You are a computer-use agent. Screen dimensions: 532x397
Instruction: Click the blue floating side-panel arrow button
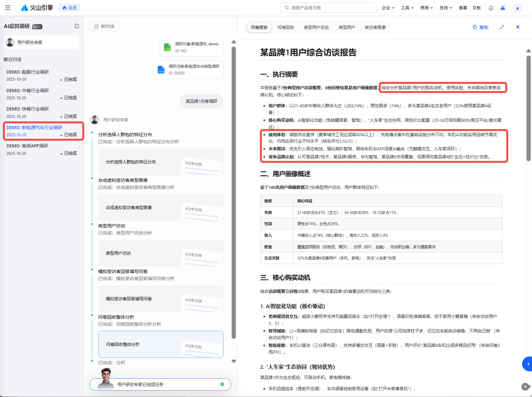pos(528,364)
